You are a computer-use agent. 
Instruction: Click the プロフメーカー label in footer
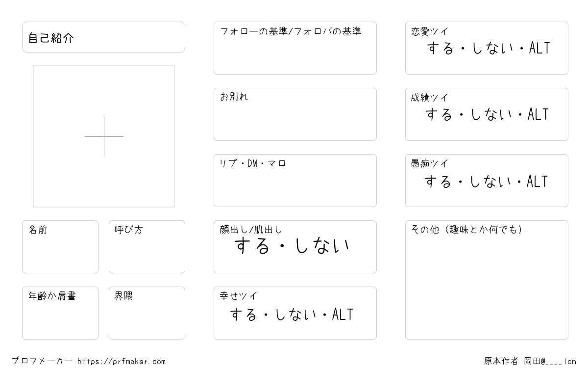(x=42, y=361)
